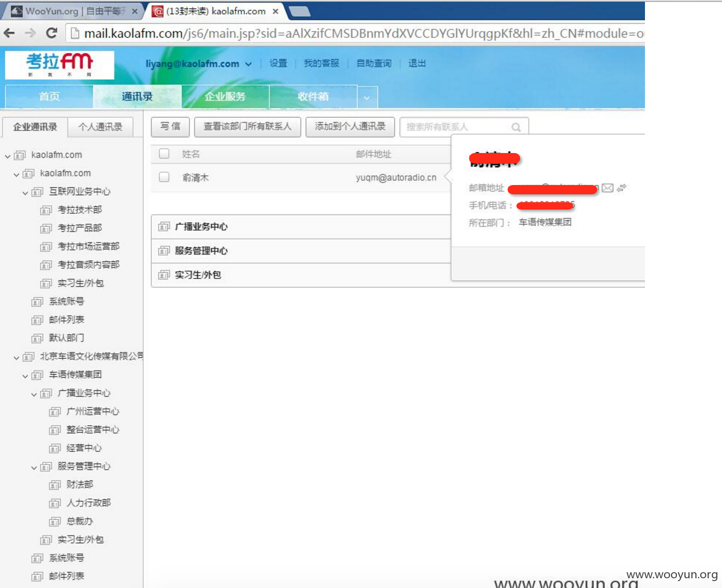722x588 pixels.
Task: Click folder icon beside 人力行政部
Action: (55, 504)
